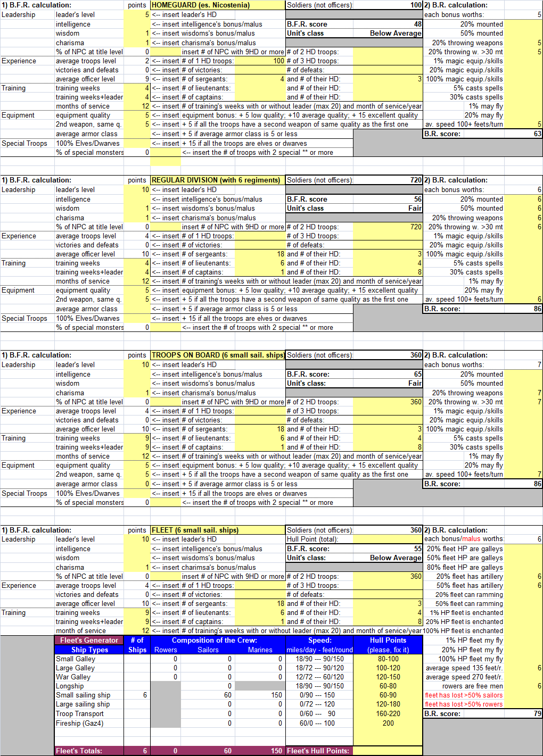543x756 pixels.
Task: Click the '(please, fix it)' subheader
Action: pyautogui.click(x=388, y=650)
